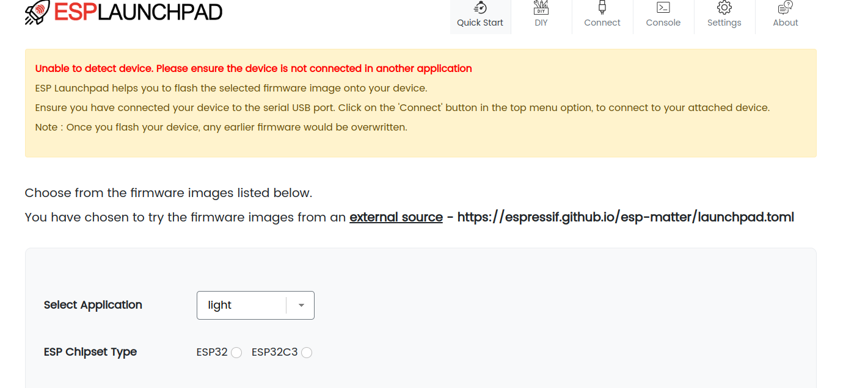
Task: Click the device detection warning message
Action: click(253, 68)
